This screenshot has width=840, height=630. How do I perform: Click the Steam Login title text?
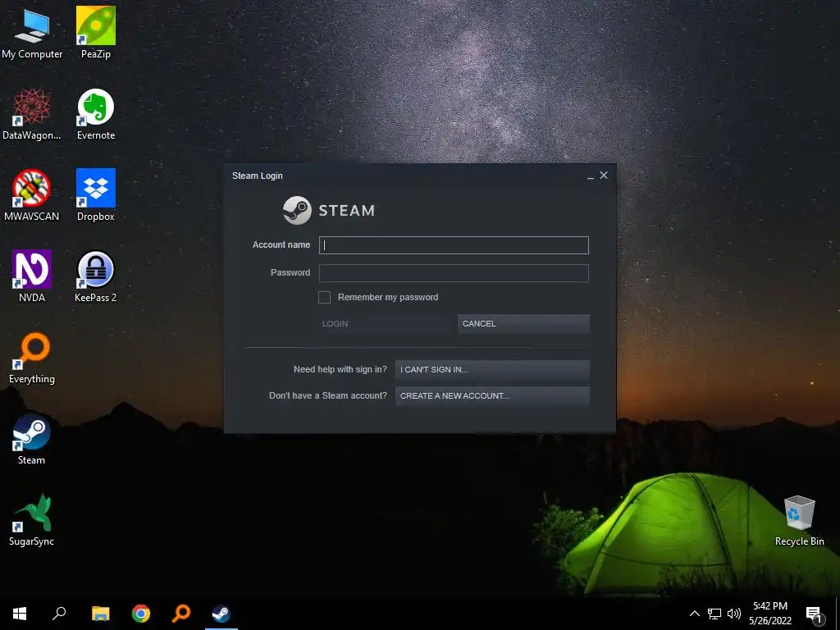point(257,176)
